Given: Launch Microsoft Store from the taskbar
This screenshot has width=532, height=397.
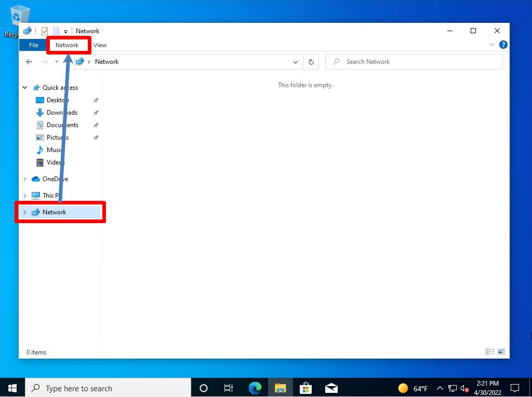Looking at the screenshot, I should click(305, 388).
